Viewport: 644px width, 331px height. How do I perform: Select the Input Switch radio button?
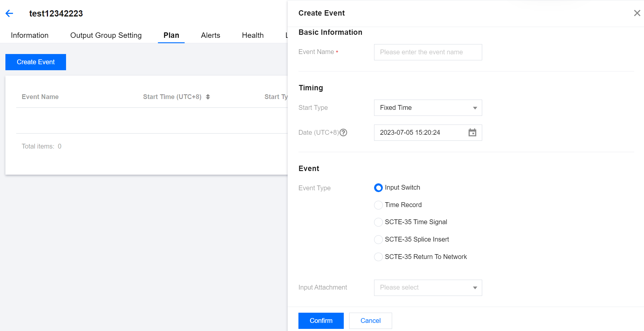tap(378, 188)
